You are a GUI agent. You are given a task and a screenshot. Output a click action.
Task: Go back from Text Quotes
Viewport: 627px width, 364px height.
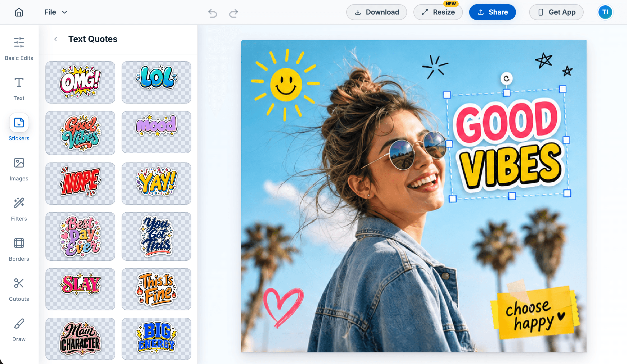point(56,39)
